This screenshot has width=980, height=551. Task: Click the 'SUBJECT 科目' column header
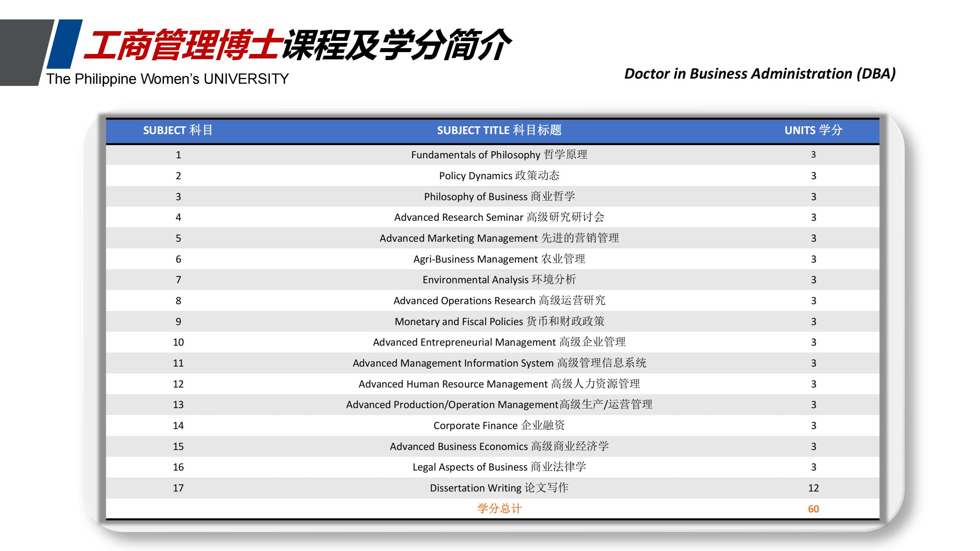coord(178,130)
